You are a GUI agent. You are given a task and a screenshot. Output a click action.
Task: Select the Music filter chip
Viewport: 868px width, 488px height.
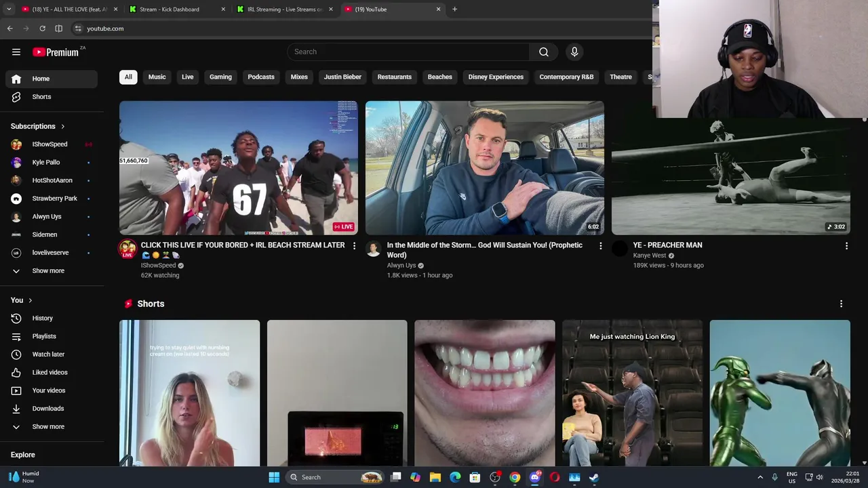pyautogui.click(x=157, y=77)
